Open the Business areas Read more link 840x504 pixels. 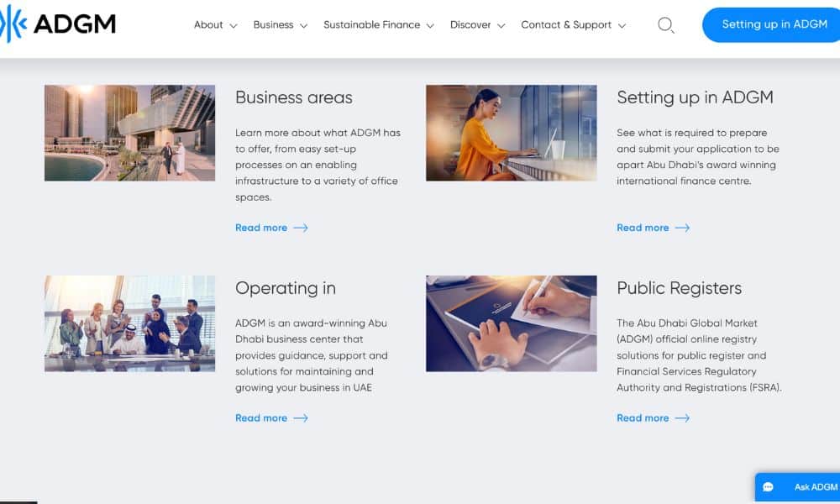coord(262,228)
